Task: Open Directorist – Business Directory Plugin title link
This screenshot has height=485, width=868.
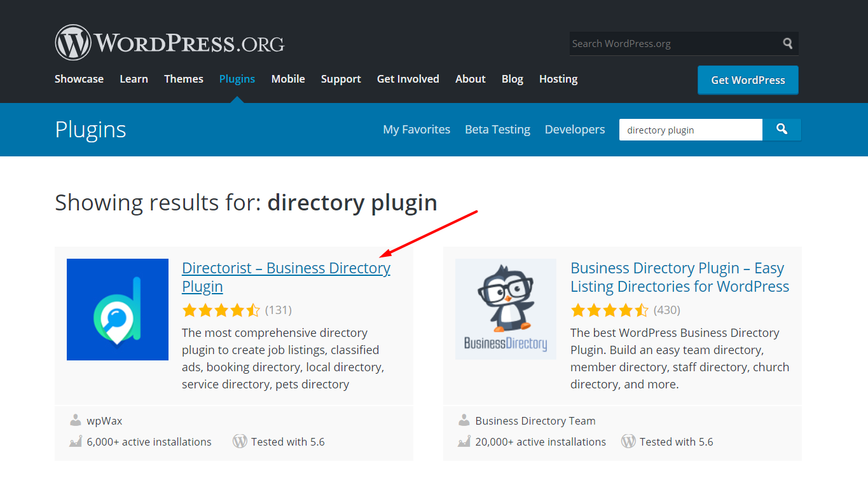Action: pyautogui.click(x=286, y=277)
